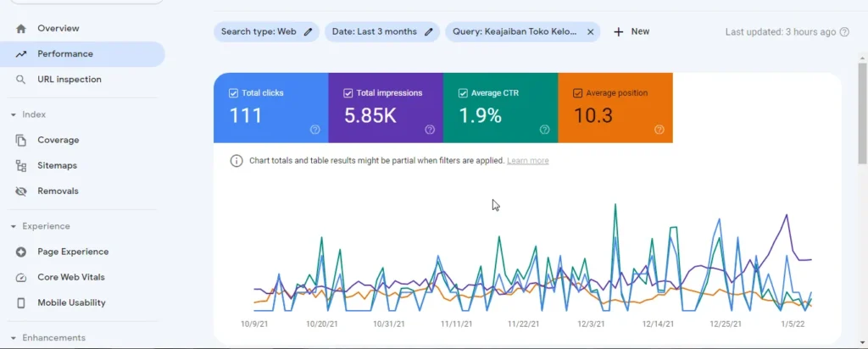Screen dimensions: 868x349
Task: Open help icon beside Last updated
Action: click(844, 32)
